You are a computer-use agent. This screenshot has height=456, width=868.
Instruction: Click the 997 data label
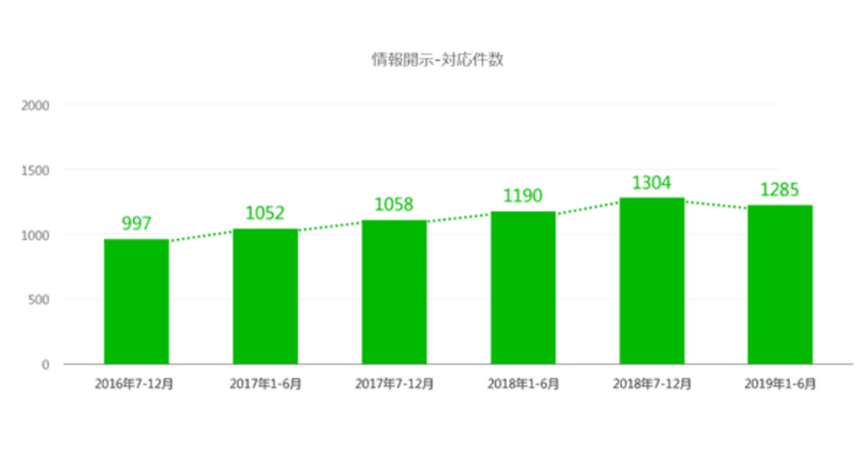(136, 223)
